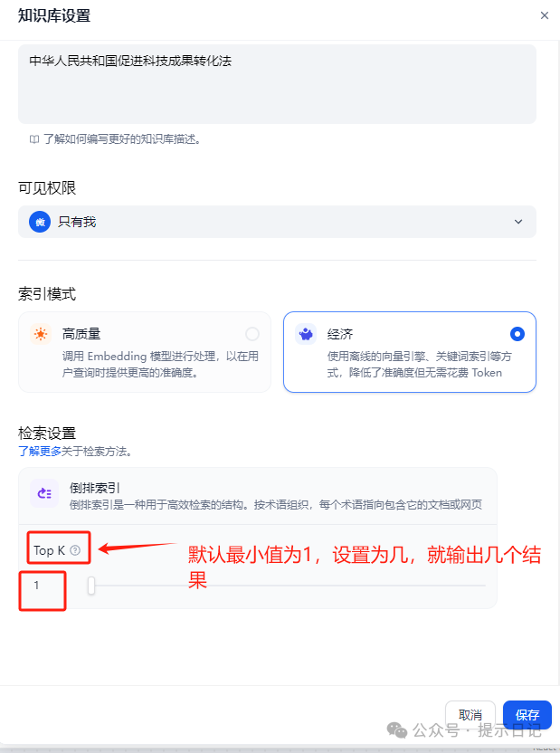The width and height of the screenshot is (560, 753).
Task: Open the 了解更多 retrieval methods link
Action: tap(40, 452)
